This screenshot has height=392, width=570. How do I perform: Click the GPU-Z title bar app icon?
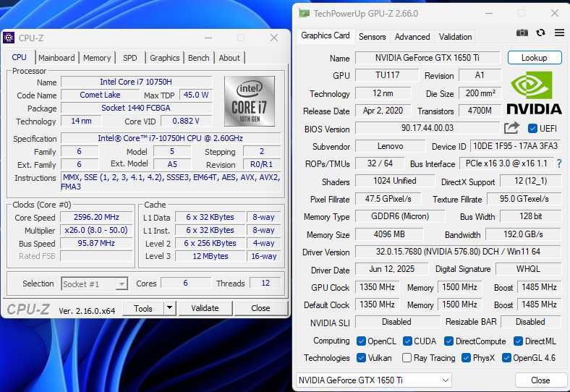click(304, 14)
